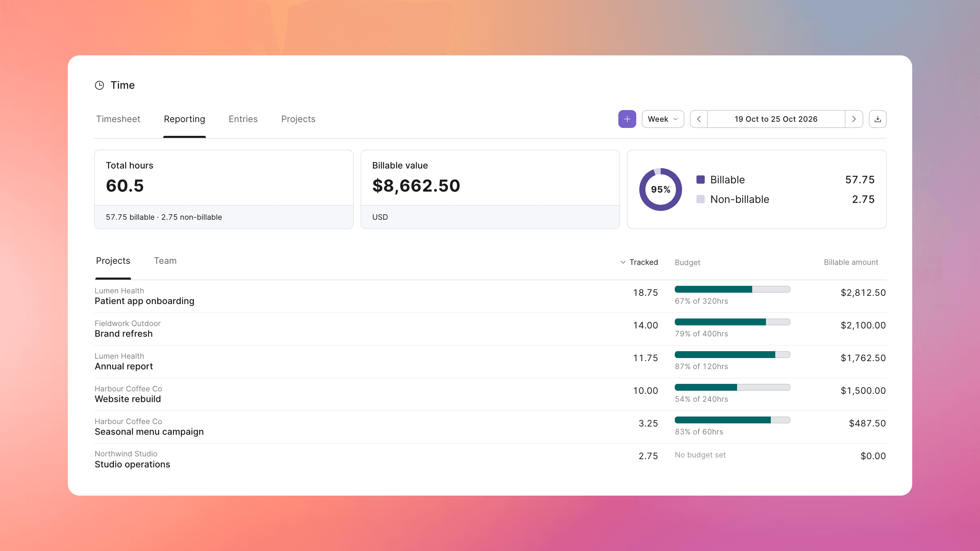This screenshot has height=551, width=980.
Task: Open the Studio operations project
Action: coord(132,465)
